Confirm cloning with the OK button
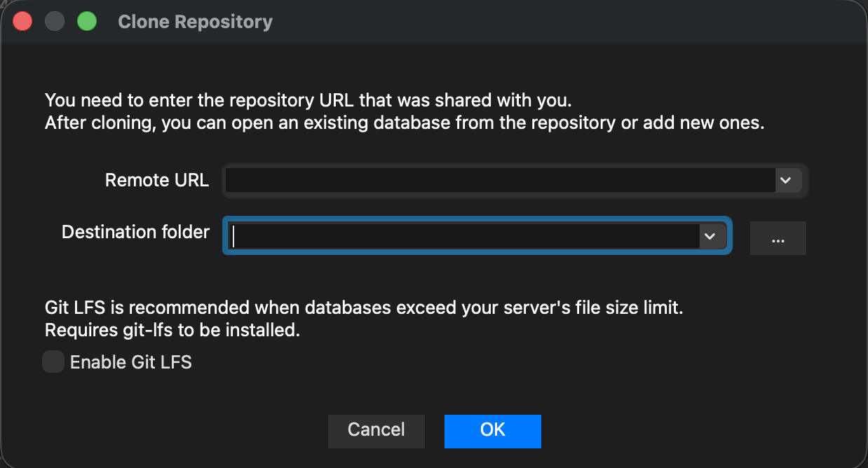Image resolution: width=868 pixels, height=468 pixels. click(493, 430)
